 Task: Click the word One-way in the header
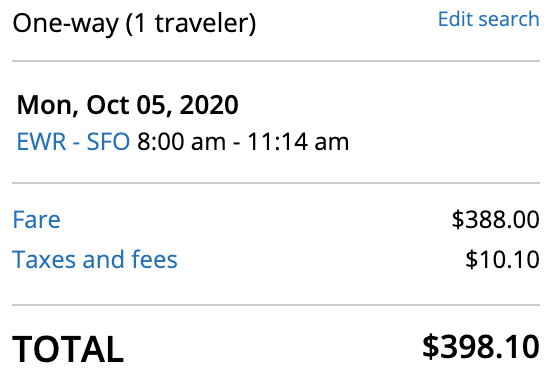point(65,24)
